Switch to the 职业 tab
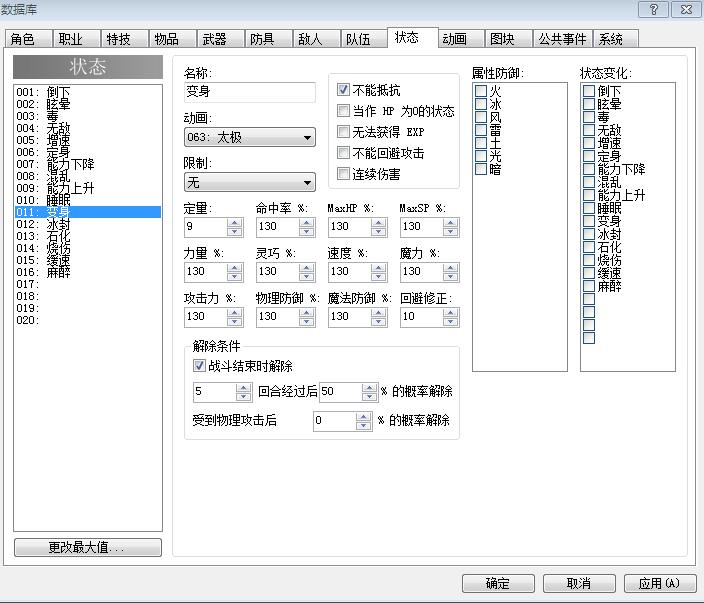 point(76,39)
